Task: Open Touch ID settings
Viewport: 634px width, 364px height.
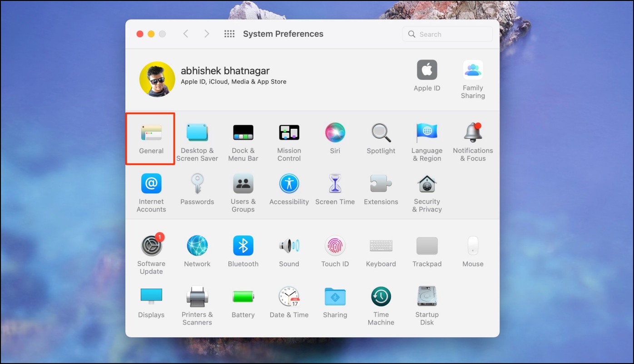Action: pos(335,251)
